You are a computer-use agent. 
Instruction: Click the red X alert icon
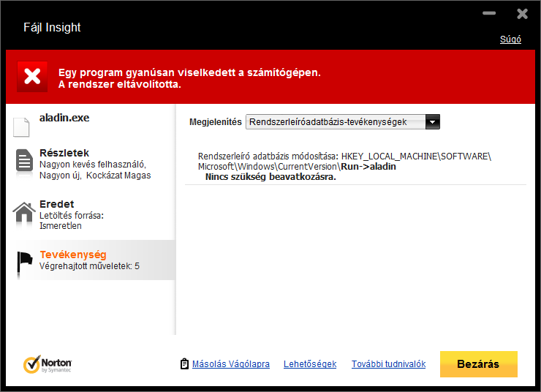point(32,77)
